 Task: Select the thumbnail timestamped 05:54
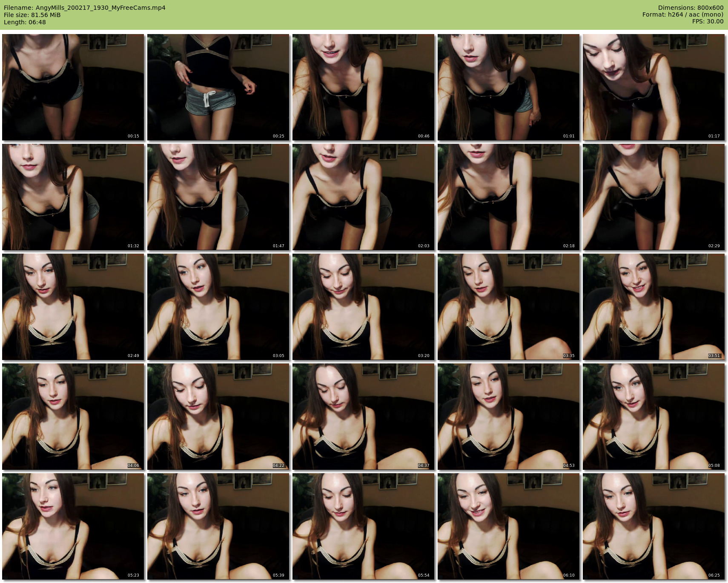pos(363,526)
